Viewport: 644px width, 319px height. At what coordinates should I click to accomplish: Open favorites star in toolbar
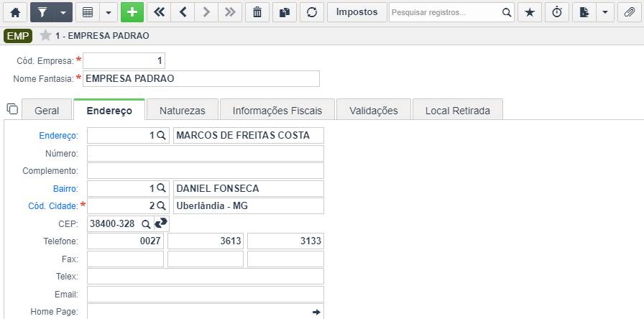coord(530,12)
